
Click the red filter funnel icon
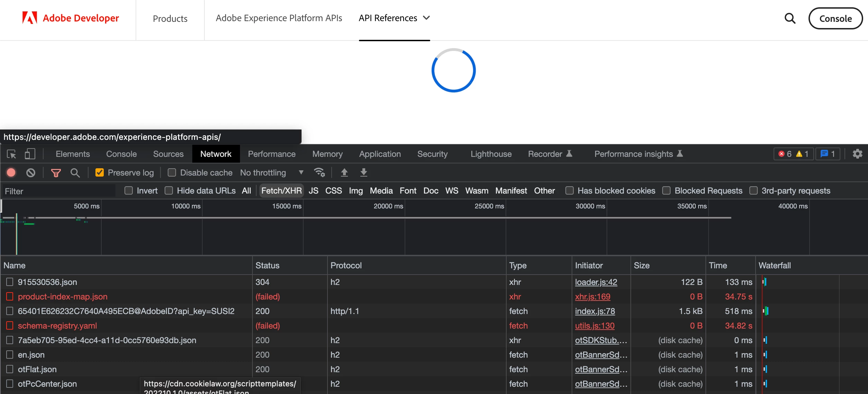point(56,172)
